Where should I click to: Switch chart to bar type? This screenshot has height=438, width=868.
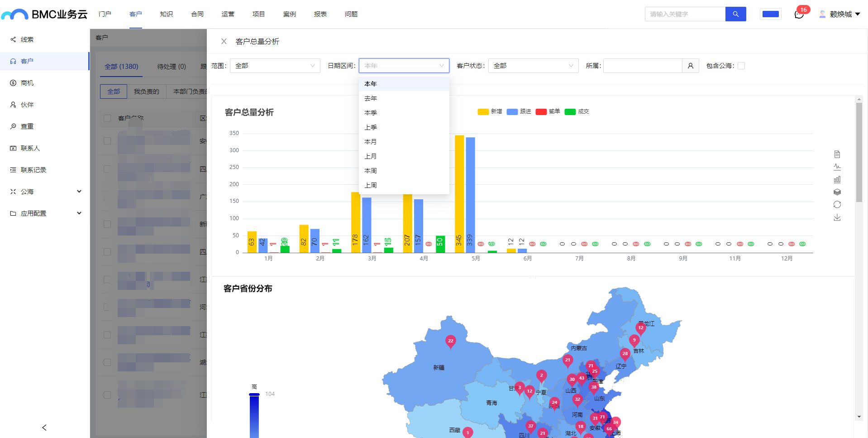coord(837,179)
